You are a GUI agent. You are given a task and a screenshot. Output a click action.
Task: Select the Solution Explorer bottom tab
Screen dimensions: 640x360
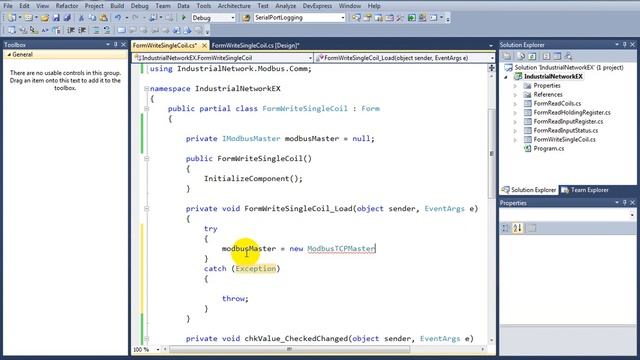(529, 190)
